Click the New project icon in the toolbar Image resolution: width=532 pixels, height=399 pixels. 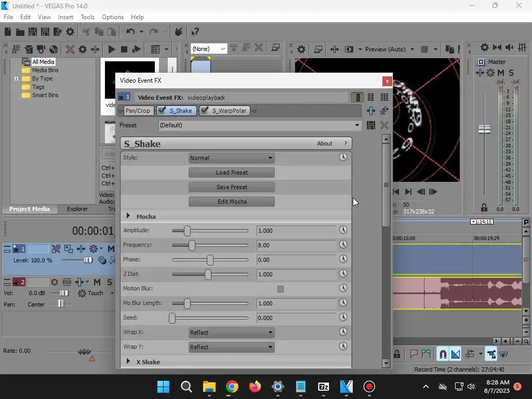8,32
